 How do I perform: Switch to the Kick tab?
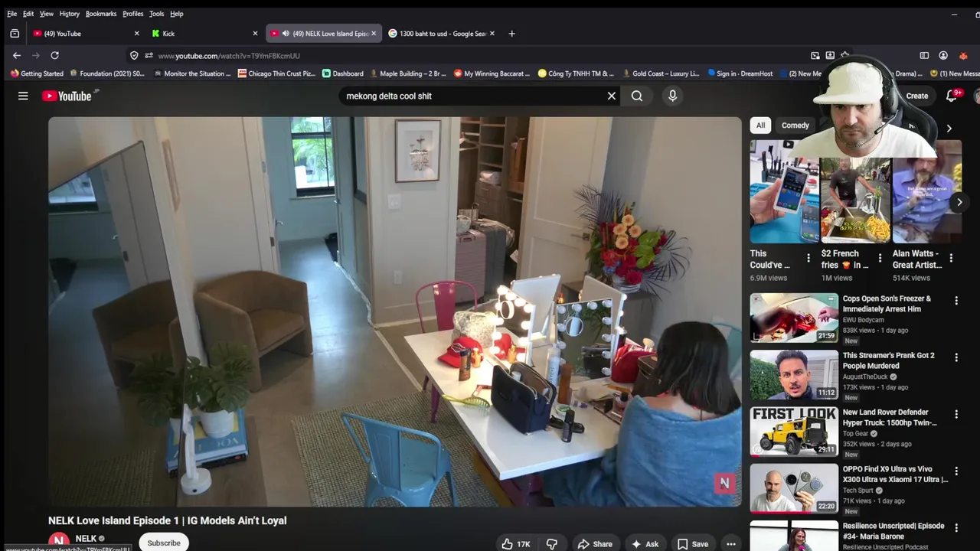tap(205, 34)
